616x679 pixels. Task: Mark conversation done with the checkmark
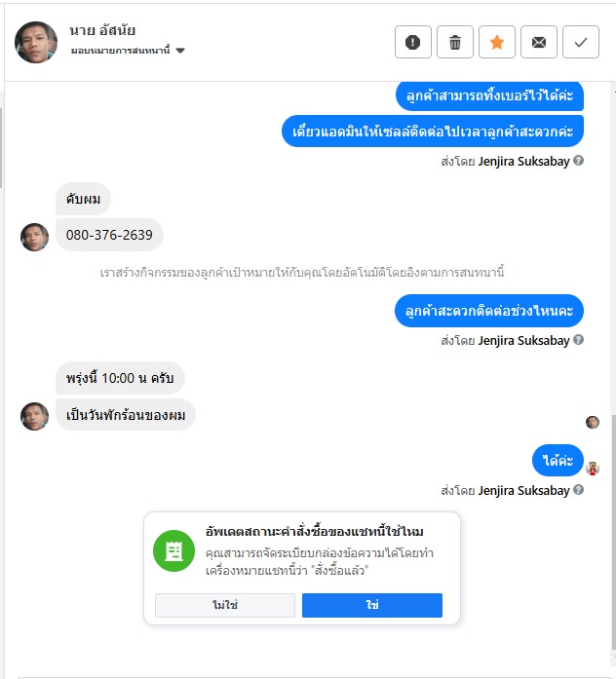pos(581,42)
